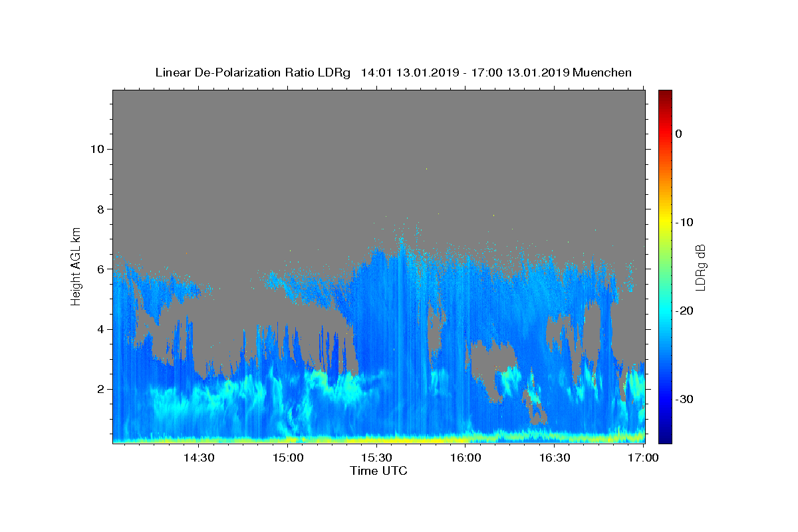798x532 pixels.
Task: Click the 0 colorbar label
Action: coord(679,134)
